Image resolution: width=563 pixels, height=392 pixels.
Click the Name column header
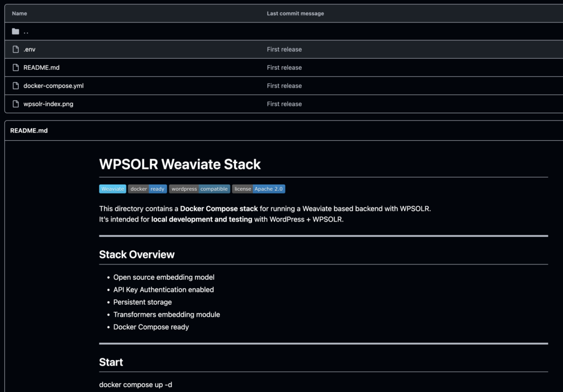coord(19,13)
